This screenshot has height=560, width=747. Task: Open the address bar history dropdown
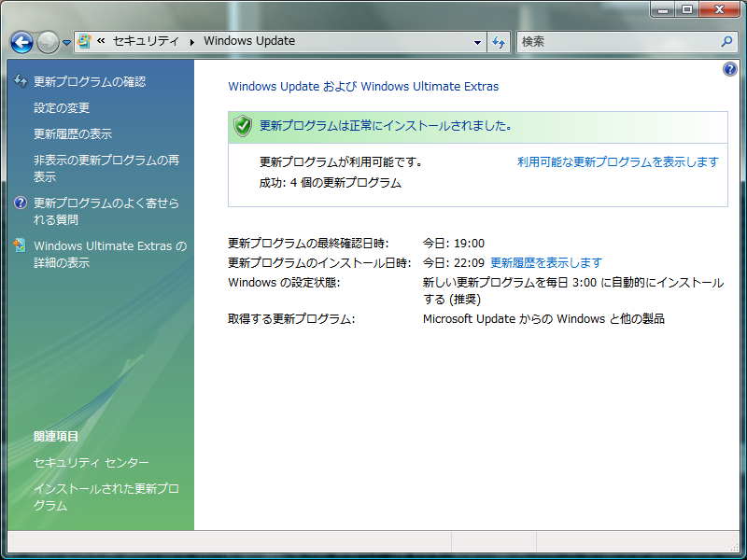(x=477, y=42)
